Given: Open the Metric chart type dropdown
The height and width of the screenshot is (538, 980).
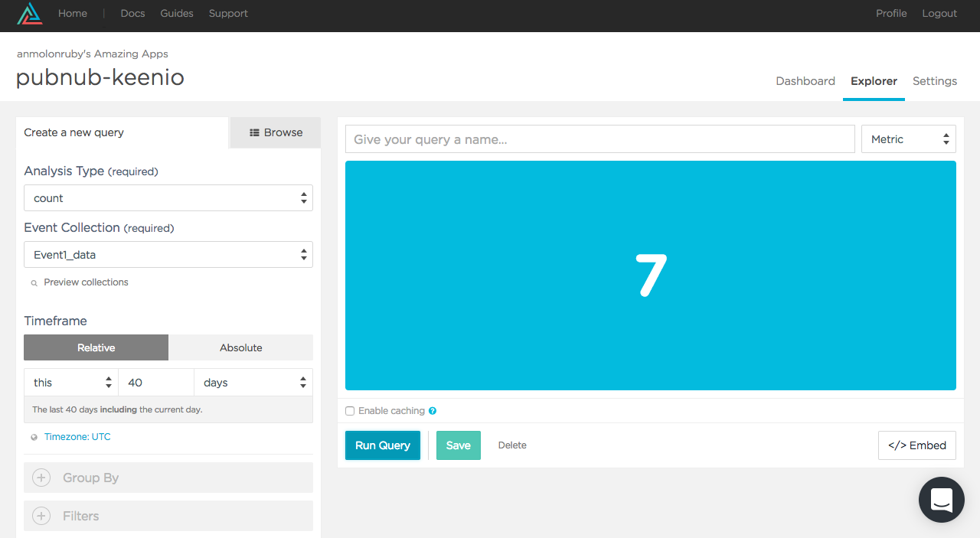Looking at the screenshot, I should click(x=908, y=139).
